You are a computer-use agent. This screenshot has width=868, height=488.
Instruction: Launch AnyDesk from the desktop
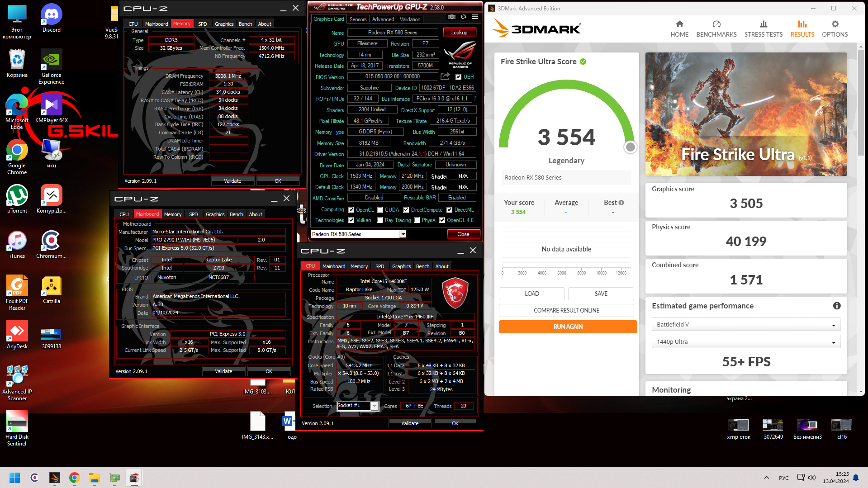(17, 335)
